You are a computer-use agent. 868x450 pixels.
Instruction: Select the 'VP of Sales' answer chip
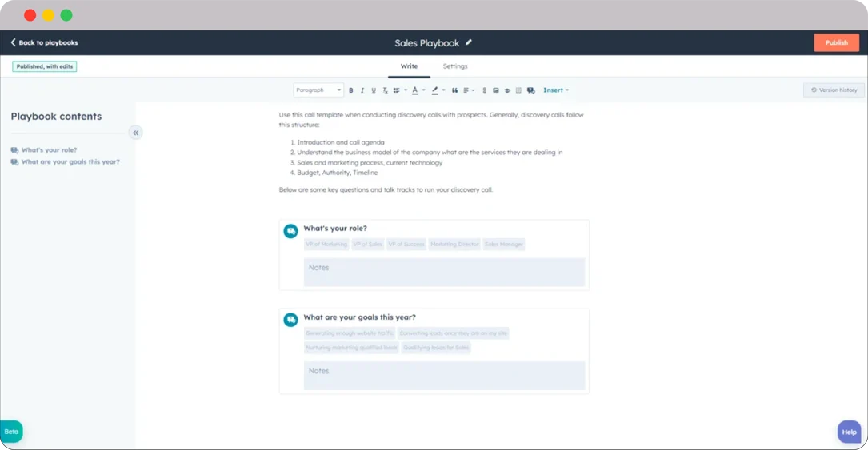click(367, 245)
